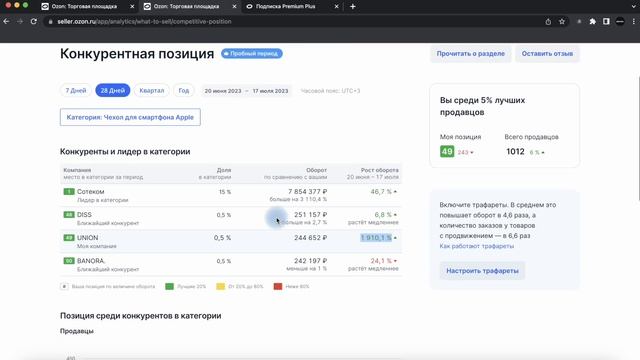
Task: Click growth value 46,7 %
Action: coord(381,191)
